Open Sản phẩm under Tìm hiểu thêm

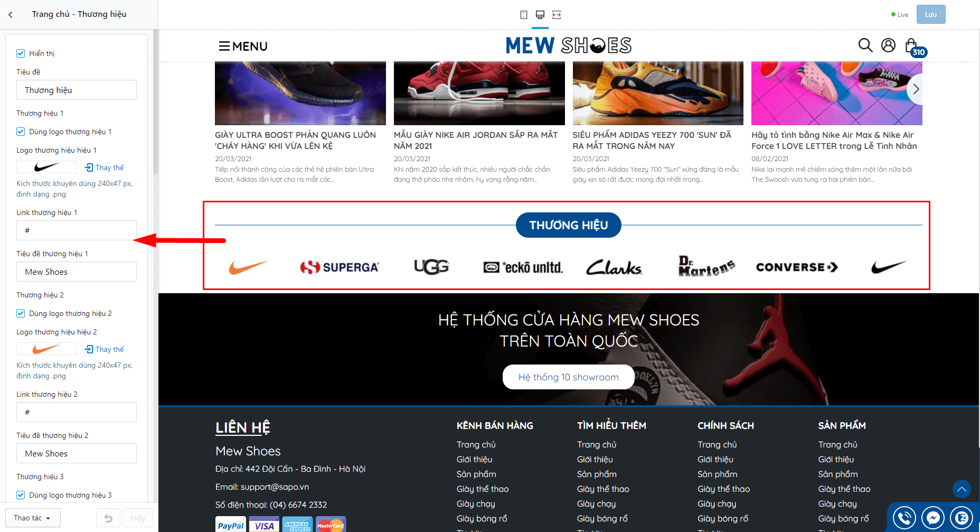coord(597,474)
